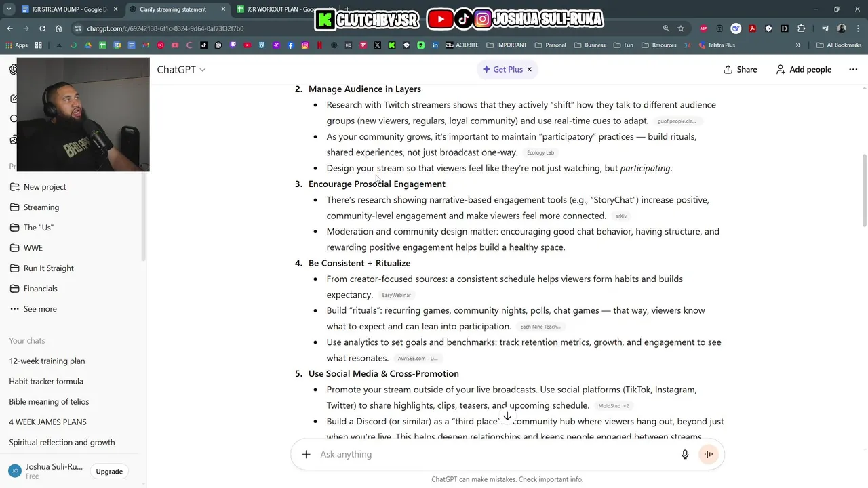
Task: Click the Adobe Acrobat extension icon
Action: [752, 28]
